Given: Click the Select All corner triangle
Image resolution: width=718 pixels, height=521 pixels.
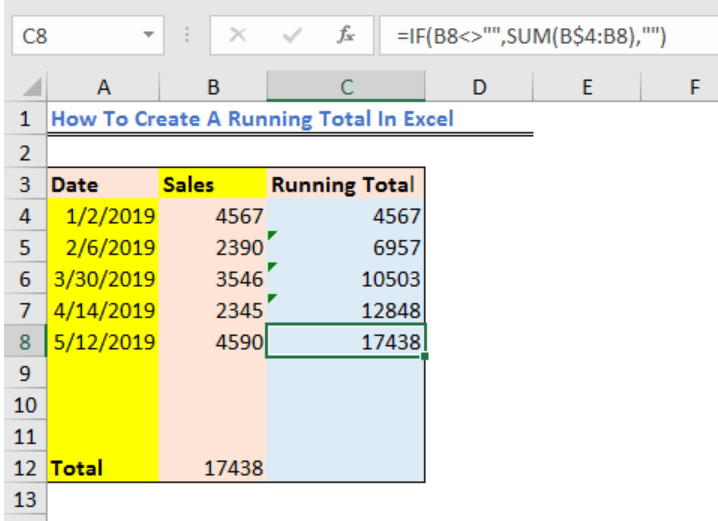Looking at the screenshot, I should (x=32, y=87).
